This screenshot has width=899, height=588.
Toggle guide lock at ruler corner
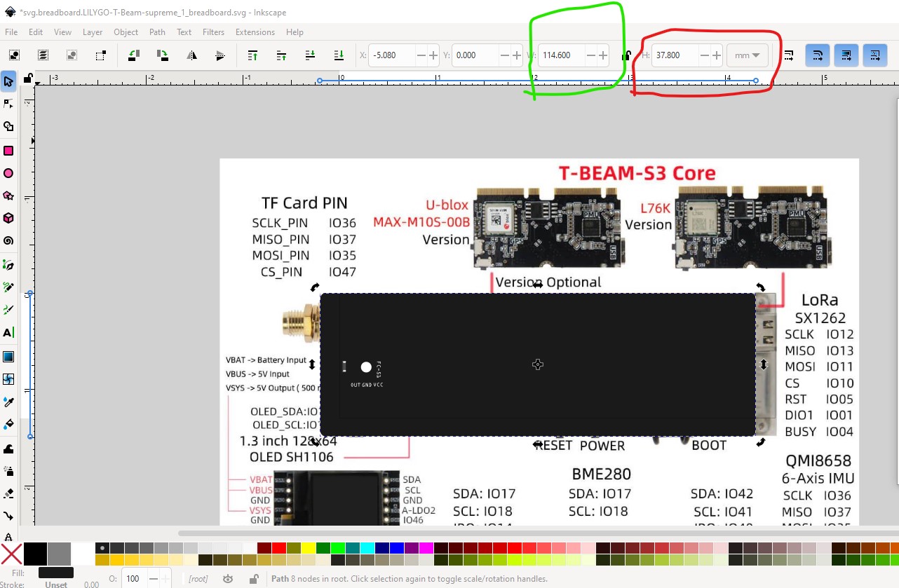(x=27, y=78)
